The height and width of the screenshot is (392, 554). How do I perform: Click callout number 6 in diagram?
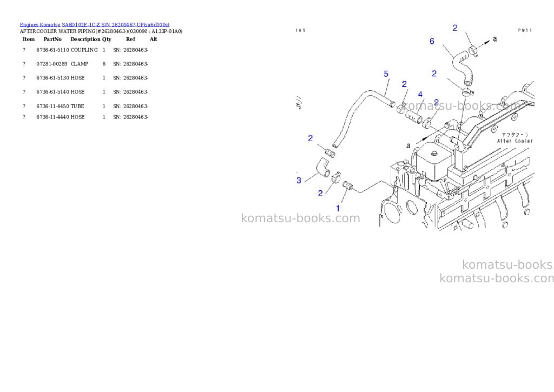point(432,41)
